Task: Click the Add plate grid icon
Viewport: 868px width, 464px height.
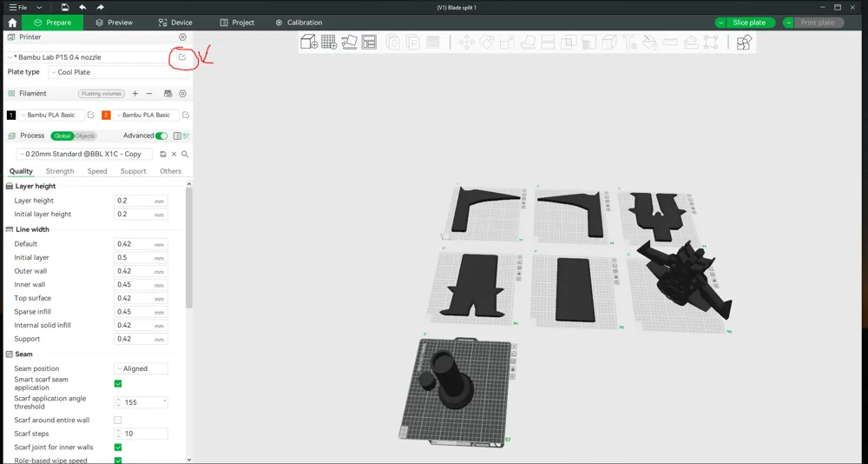Action: 329,42
